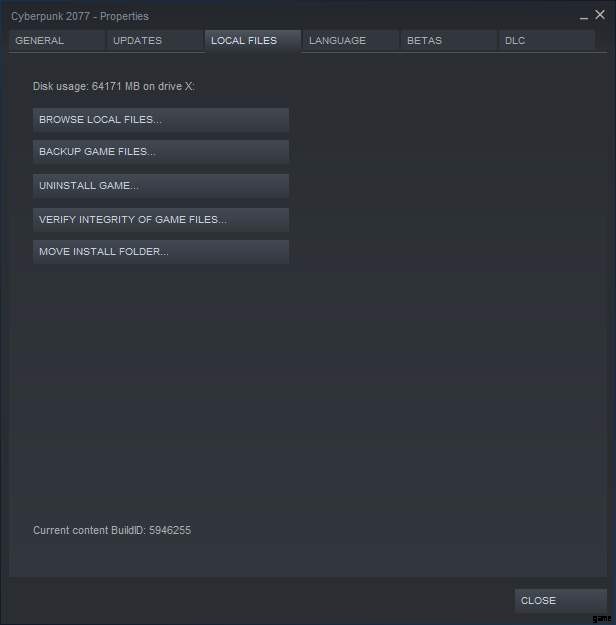Click the Disk usage text line
616x625 pixels.
(113, 87)
